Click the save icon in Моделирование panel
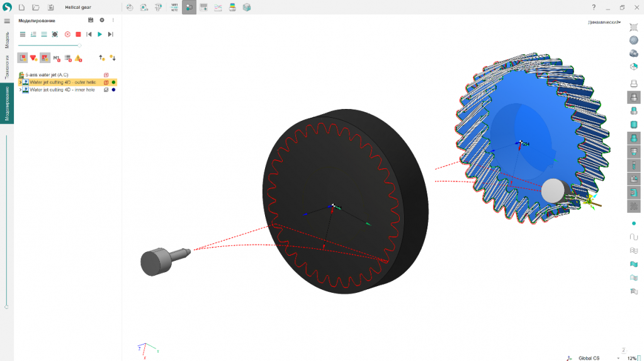644x361 pixels. [91, 20]
